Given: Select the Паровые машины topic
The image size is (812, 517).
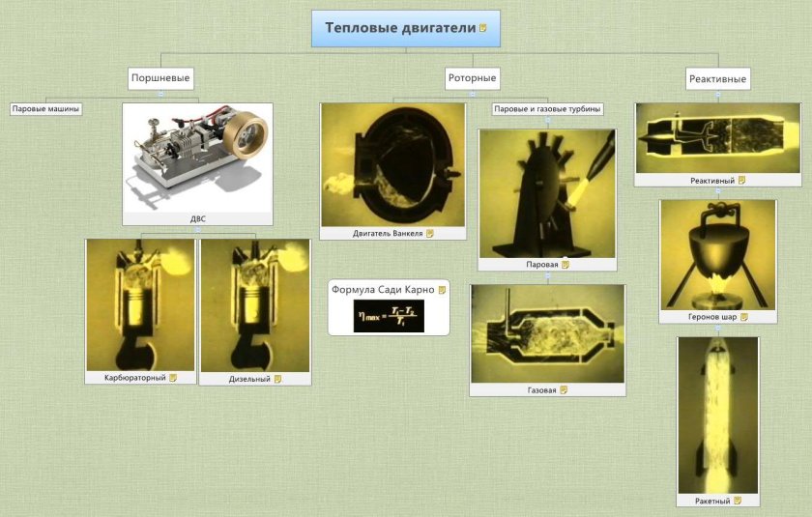Looking at the screenshot, I should click(x=45, y=109).
